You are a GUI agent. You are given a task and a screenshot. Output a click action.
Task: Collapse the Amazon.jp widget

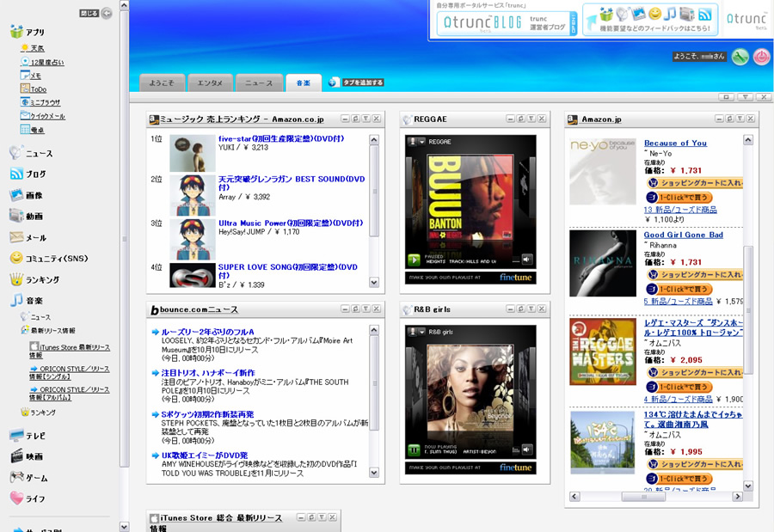point(719,119)
